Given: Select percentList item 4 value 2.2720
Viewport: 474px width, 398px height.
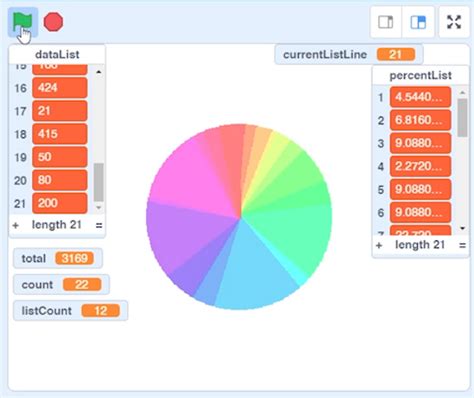Looking at the screenshot, I should pos(420,166).
